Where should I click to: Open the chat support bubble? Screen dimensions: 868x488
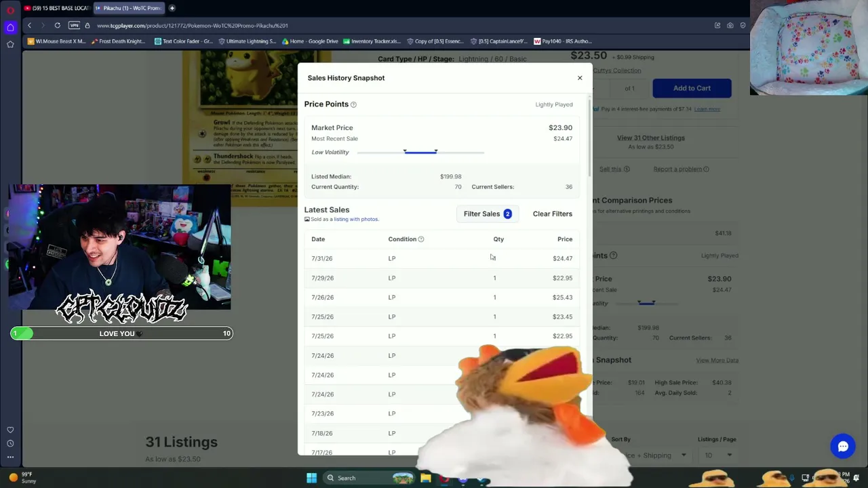coord(843,446)
